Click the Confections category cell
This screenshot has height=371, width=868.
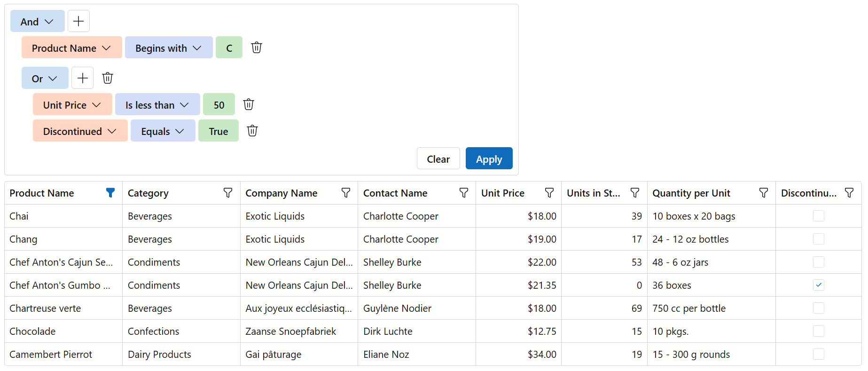click(x=181, y=331)
